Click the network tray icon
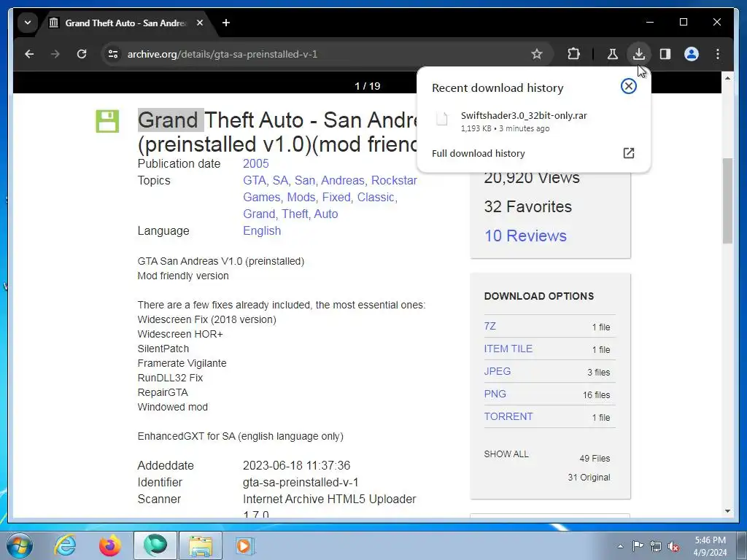Viewport: 747px width, 560px height. coord(656,546)
